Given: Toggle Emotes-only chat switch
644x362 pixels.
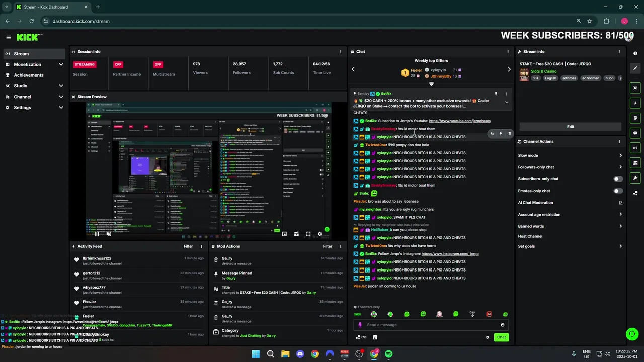Looking at the screenshot, I should [618, 191].
